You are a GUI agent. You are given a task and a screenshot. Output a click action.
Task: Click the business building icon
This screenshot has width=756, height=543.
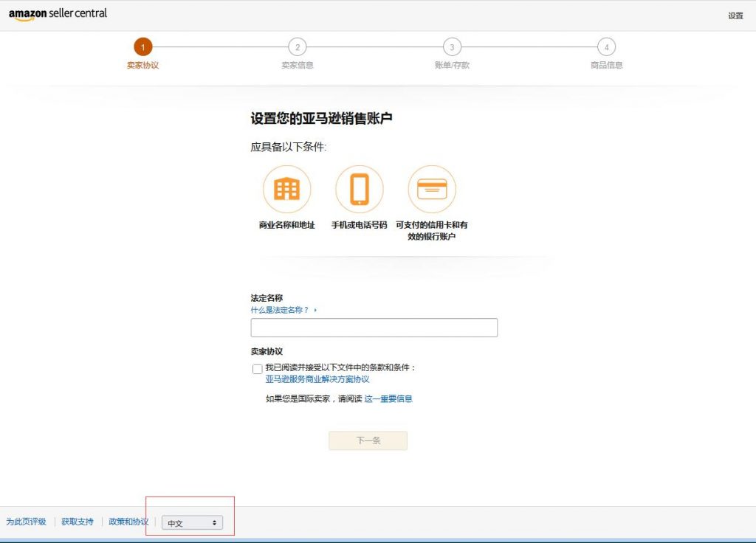coord(286,190)
